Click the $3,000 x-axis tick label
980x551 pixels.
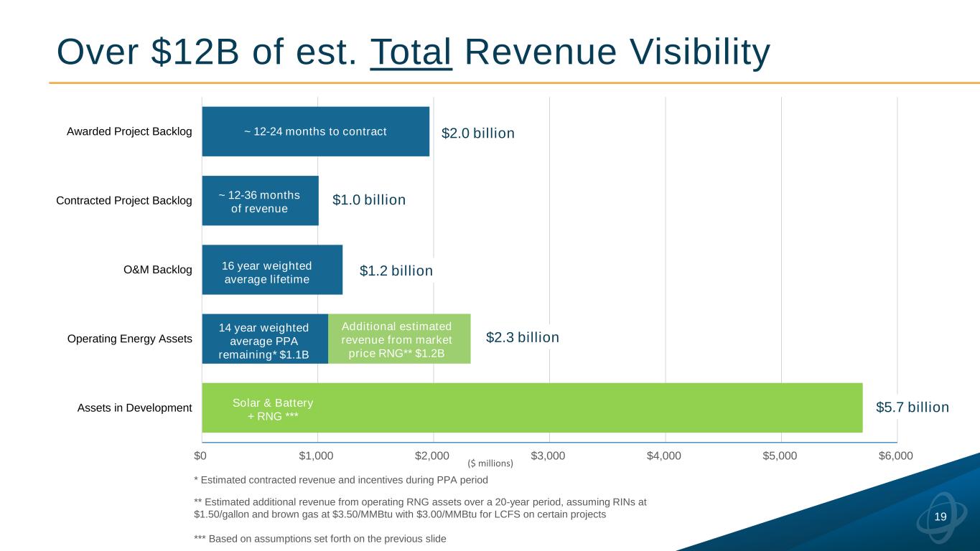click(549, 456)
